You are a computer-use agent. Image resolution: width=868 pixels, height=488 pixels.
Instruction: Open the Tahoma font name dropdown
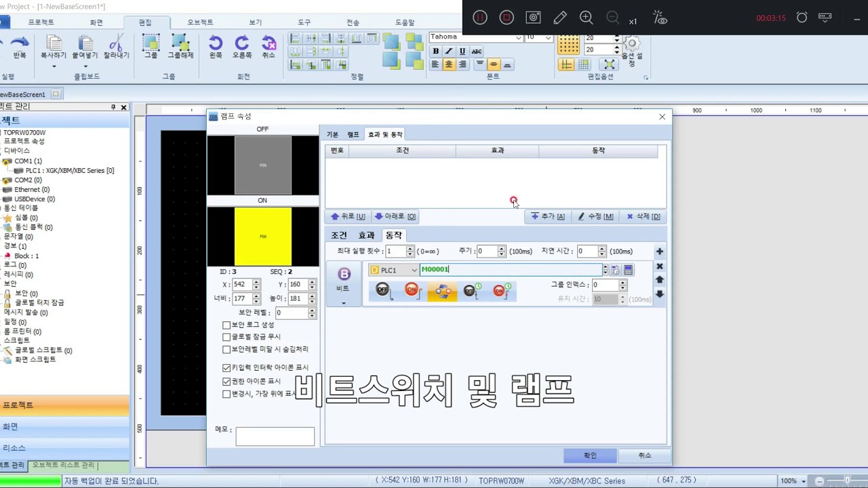518,37
